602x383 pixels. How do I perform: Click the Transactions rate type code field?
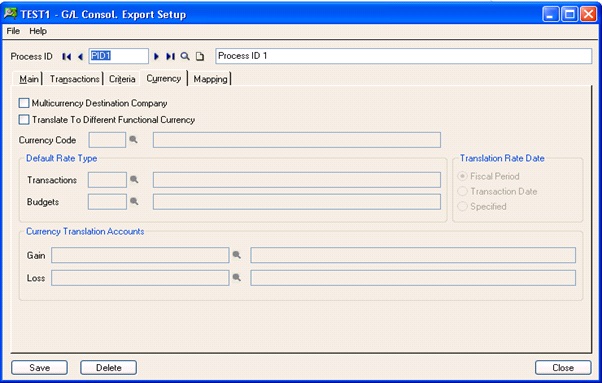(107, 180)
